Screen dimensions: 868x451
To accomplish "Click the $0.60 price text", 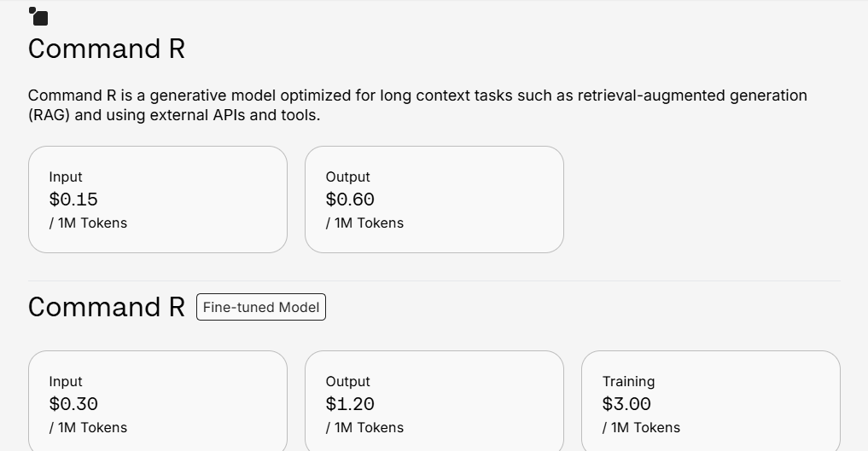I will point(350,199).
